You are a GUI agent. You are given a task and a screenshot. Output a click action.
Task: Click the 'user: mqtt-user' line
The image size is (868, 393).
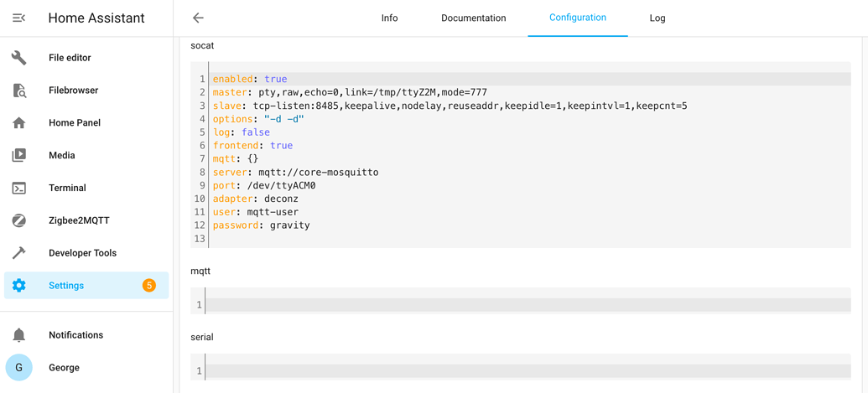click(255, 212)
